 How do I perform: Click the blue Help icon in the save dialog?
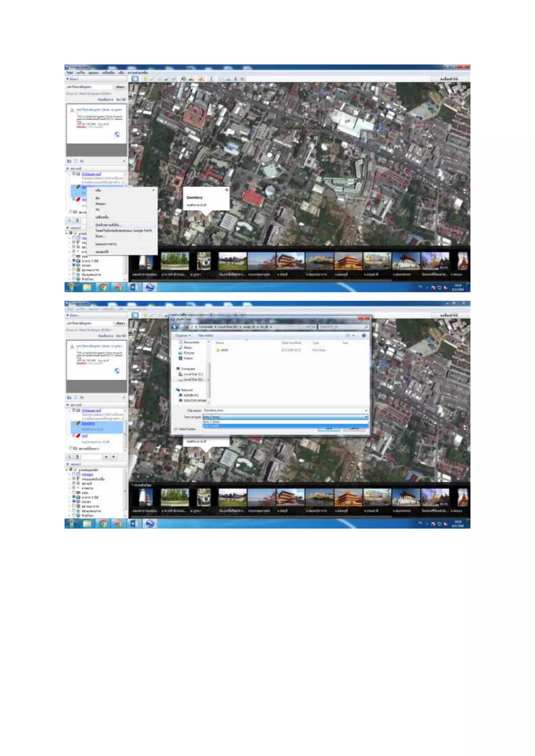pos(364,335)
